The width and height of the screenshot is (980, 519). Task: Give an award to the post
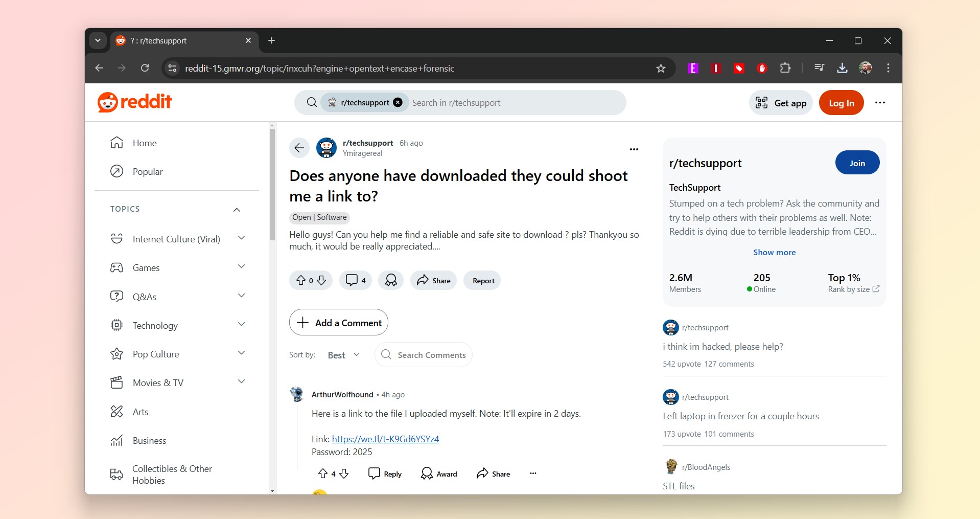click(x=390, y=280)
